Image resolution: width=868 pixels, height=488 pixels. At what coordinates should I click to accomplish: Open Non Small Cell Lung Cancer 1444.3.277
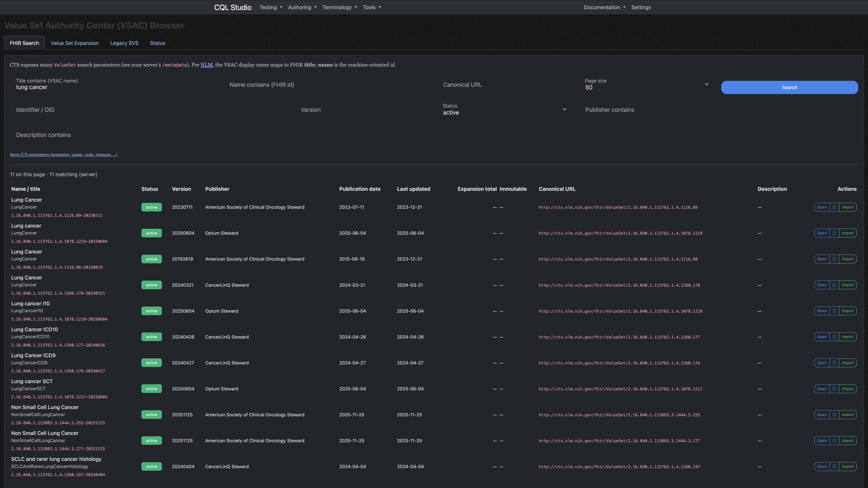pos(822,441)
